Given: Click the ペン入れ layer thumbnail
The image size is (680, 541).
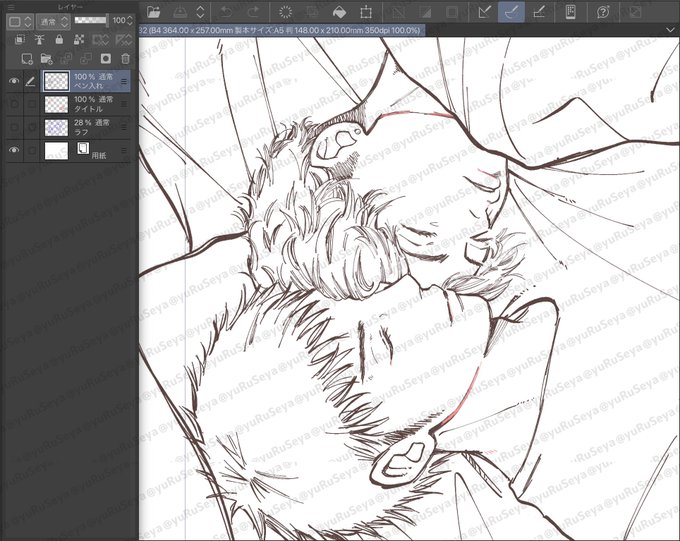Looking at the screenshot, I should 56,81.
